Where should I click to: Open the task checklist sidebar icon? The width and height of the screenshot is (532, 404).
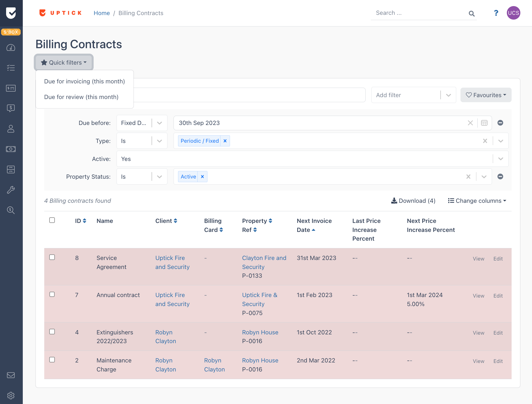click(x=11, y=68)
